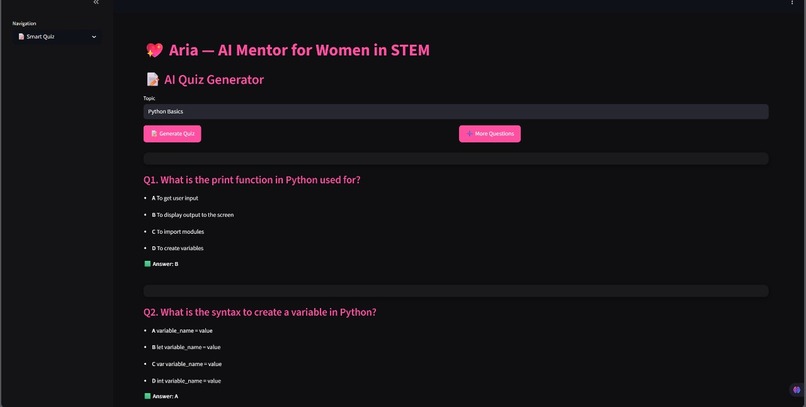Click the Navigation label in sidebar
The image size is (806, 407).
coord(24,24)
